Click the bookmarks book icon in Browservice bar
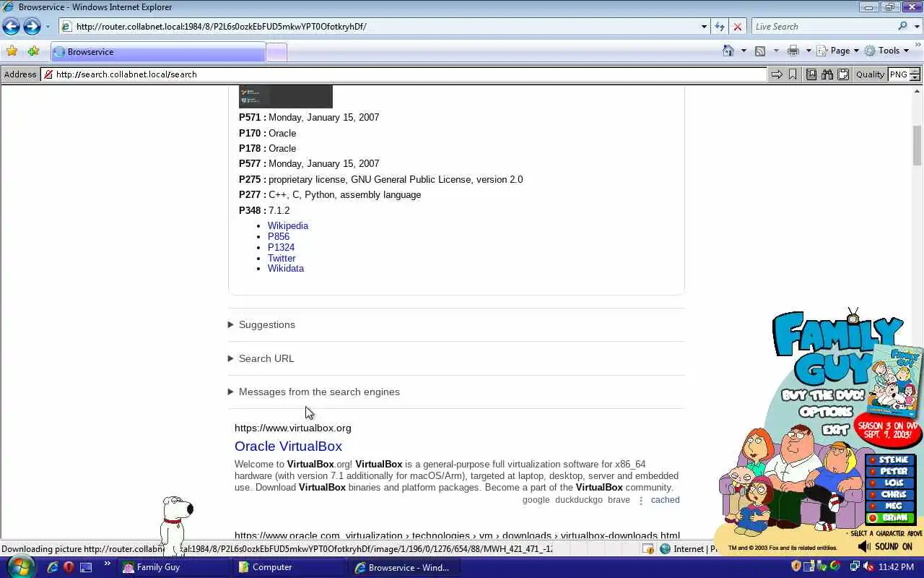This screenshot has width=924, height=578. point(811,74)
